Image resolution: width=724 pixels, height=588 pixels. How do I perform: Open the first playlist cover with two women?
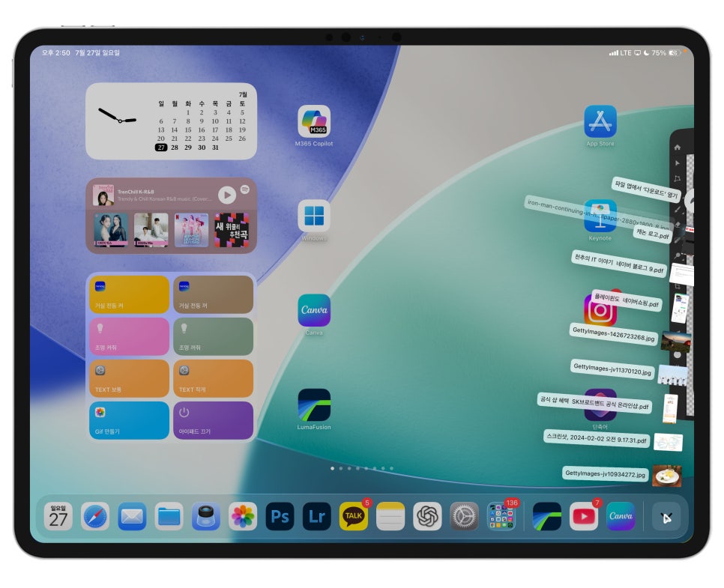click(x=111, y=230)
